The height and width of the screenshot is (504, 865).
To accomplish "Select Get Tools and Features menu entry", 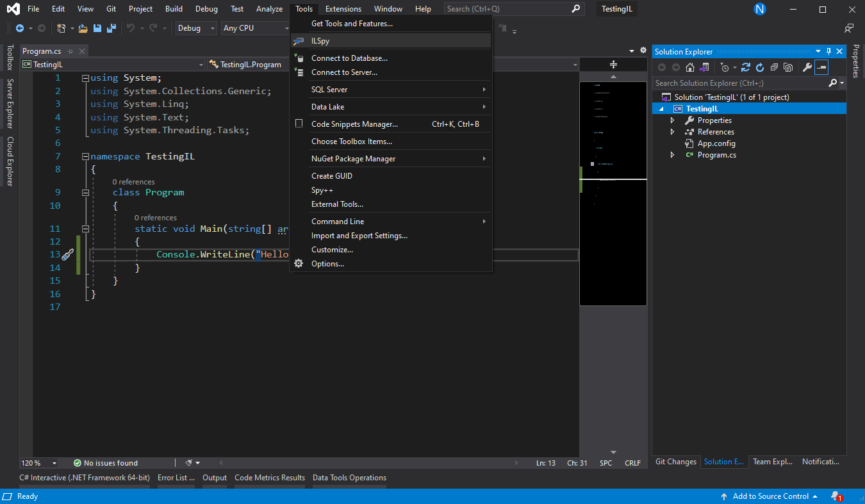I will (x=391, y=24).
